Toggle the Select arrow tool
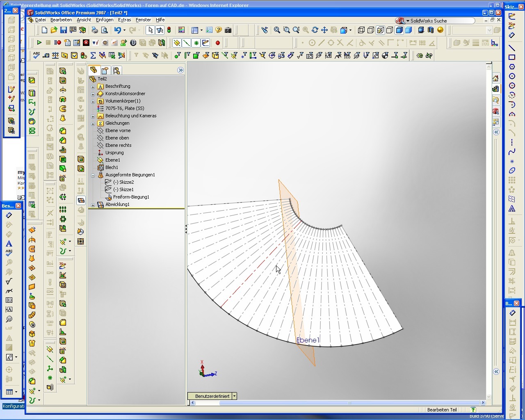Screen dimensions: 525x420 click(150, 30)
